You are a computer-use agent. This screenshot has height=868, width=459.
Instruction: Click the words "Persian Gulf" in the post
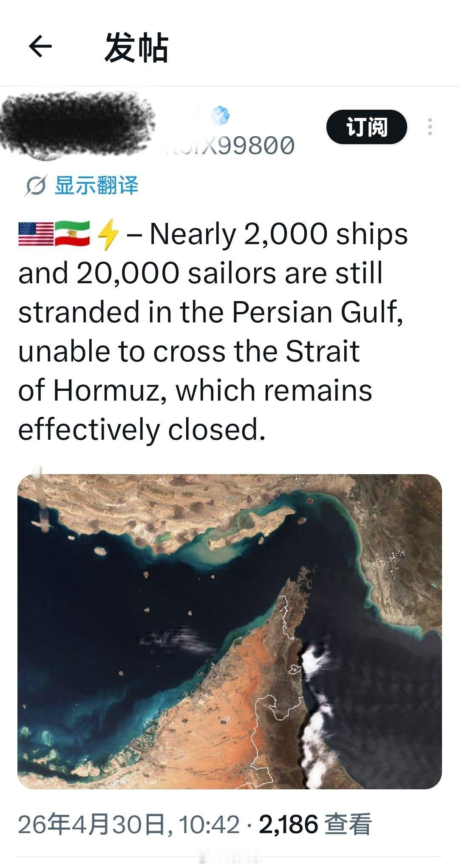[317, 312]
